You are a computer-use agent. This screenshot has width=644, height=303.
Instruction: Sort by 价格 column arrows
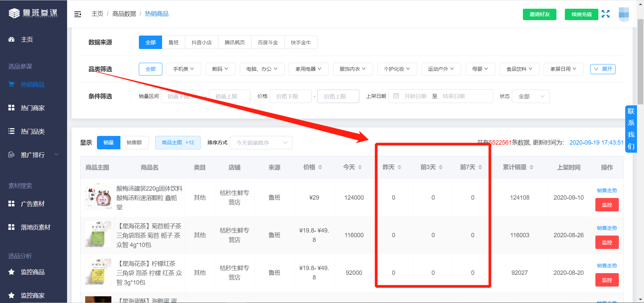coord(320,167)
